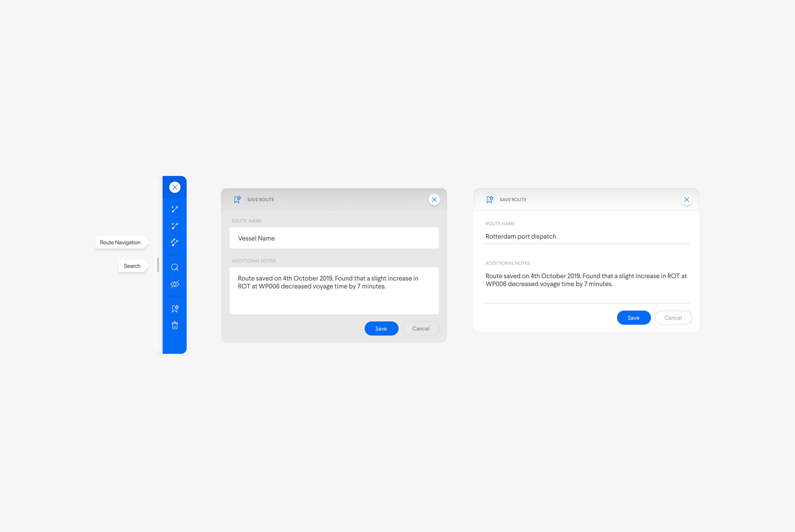Cancel the vessel name route dialog
Viewport: 795px width, 532px height.
pyautogui.click(x=421, y=328)
